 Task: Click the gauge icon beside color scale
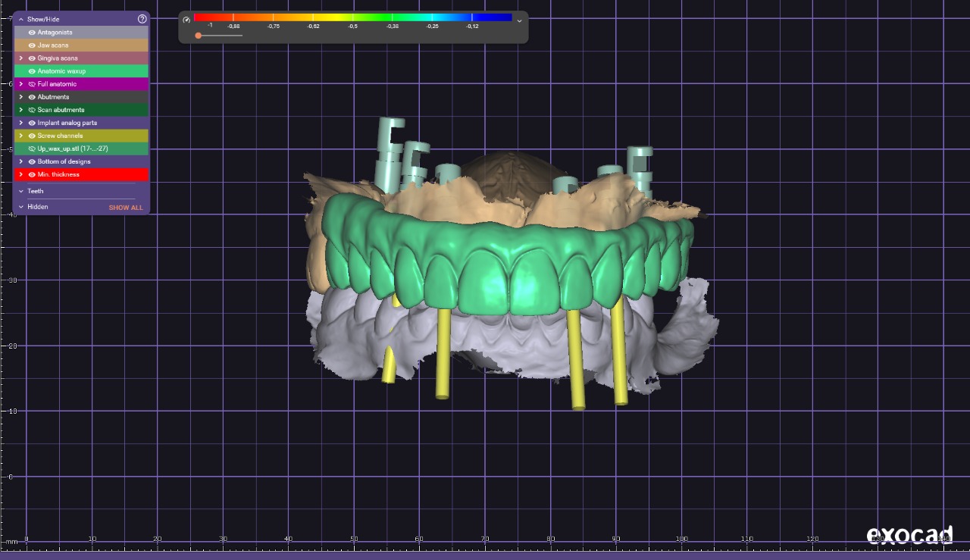click(x=186, y=20)
